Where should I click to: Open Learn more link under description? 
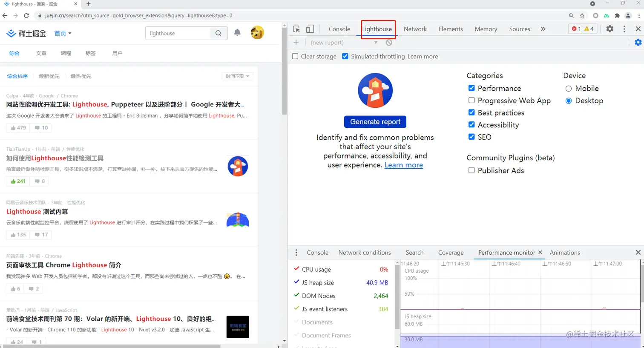click(404, 165)
